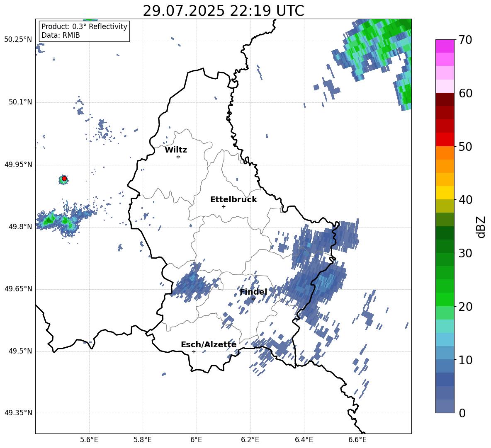Click the magenta top segment of the colorbar
The height and width of the screenshot is (448, 491).
(445, 46)
